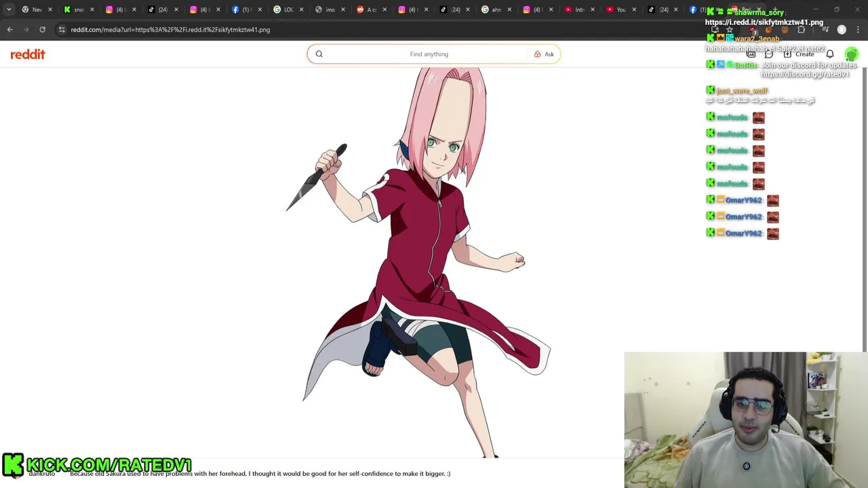Open the green user avatar menu
This screenshot has height=488, width=868.
click(x=851, y=54)
